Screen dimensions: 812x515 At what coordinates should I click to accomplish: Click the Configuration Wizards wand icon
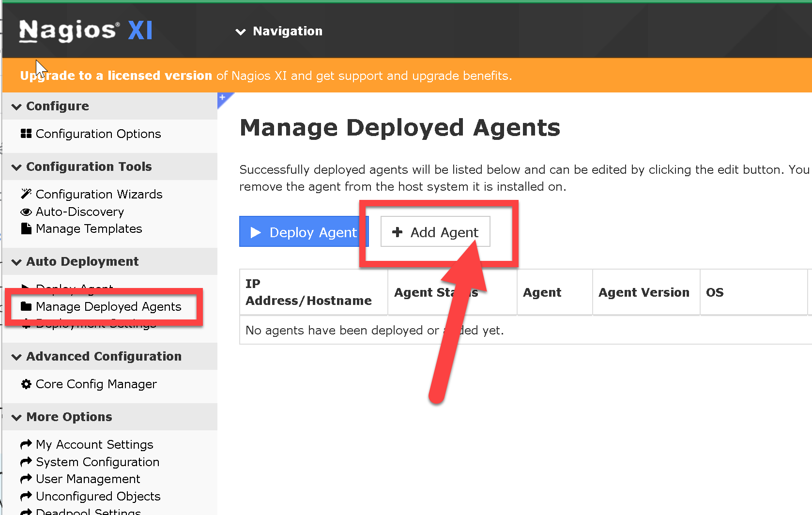[26, 194]
